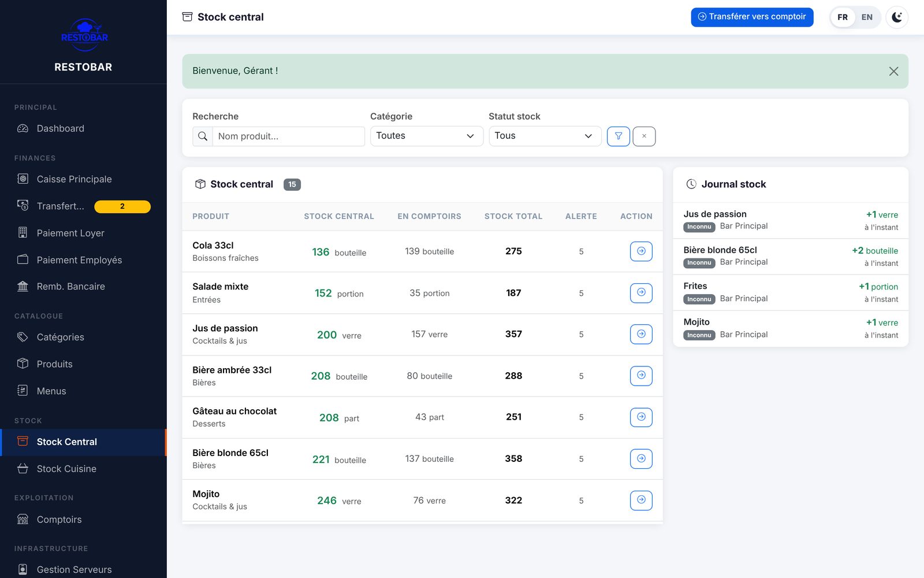Viewport: 924px width, 578px height.
Task: Switch language to FR
Action: (843, 17)
